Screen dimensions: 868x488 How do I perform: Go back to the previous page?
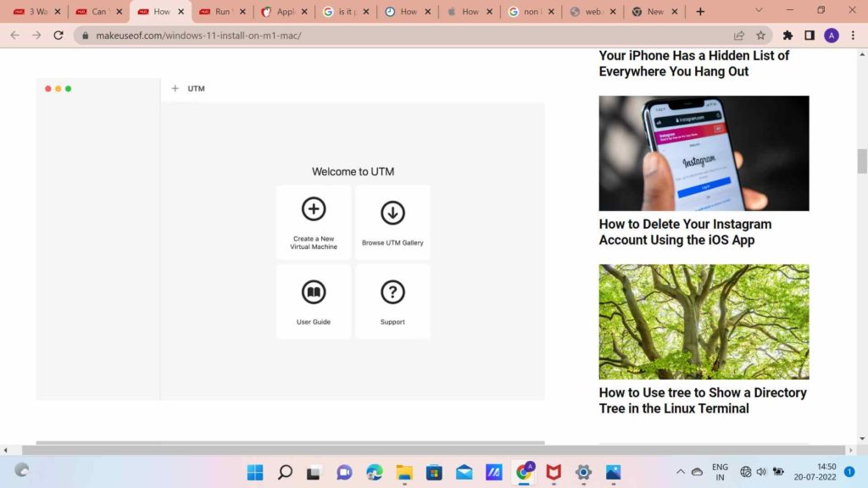click(x=15, y=36)
